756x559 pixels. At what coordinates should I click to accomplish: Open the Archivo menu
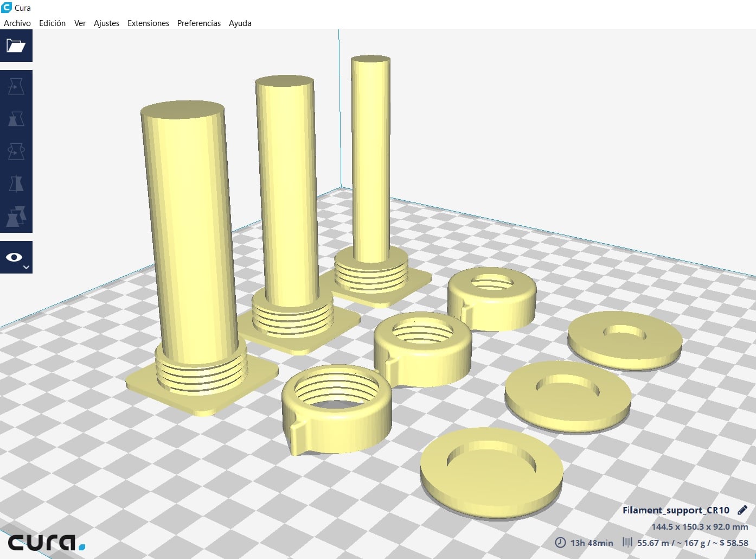17,23
